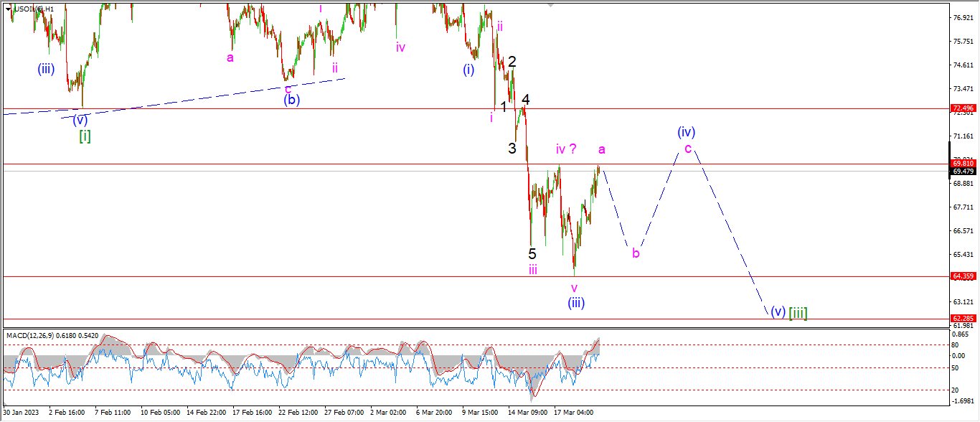Click the '14 Mar 09:00' time axis label
The image size is (980, 422).
pos(527,413)
